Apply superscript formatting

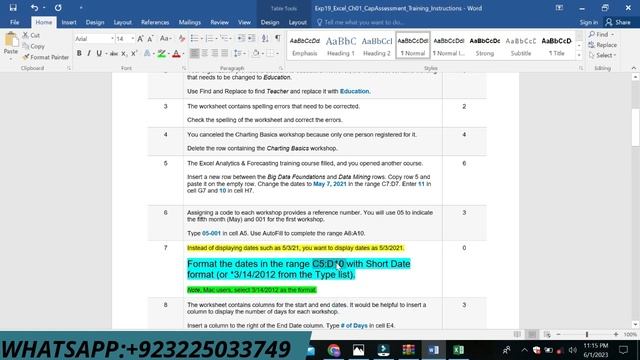pyautogui.click(x=134, y=53)
